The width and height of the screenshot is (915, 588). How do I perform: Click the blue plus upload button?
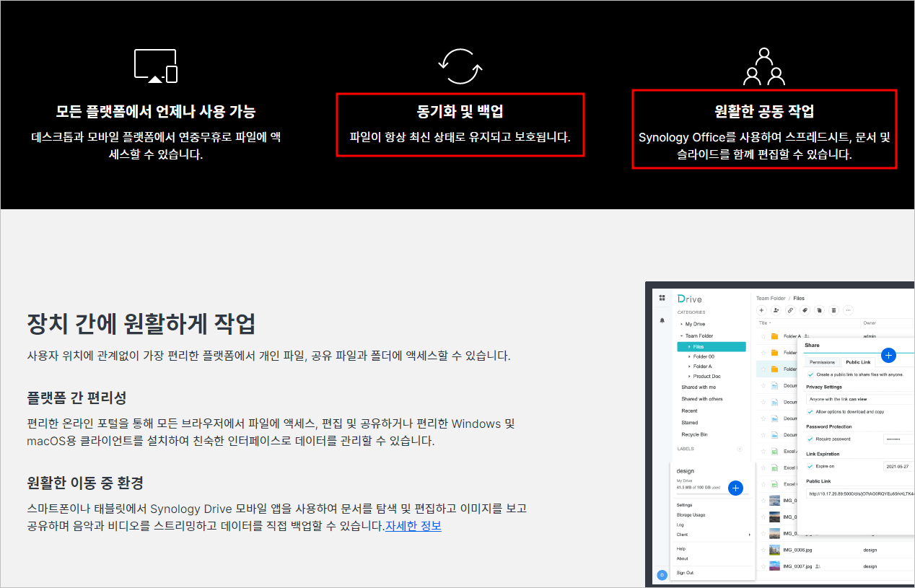[x=736, y=488]
